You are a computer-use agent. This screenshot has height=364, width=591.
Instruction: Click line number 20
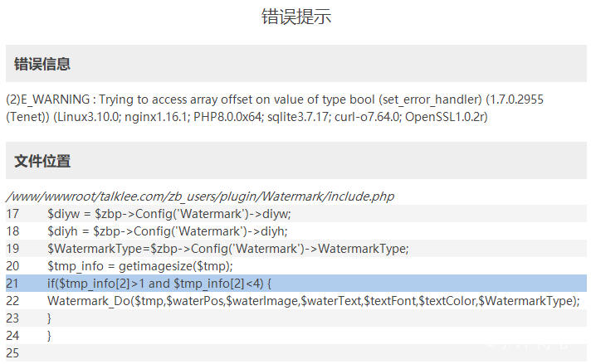[x=12, y=266]
